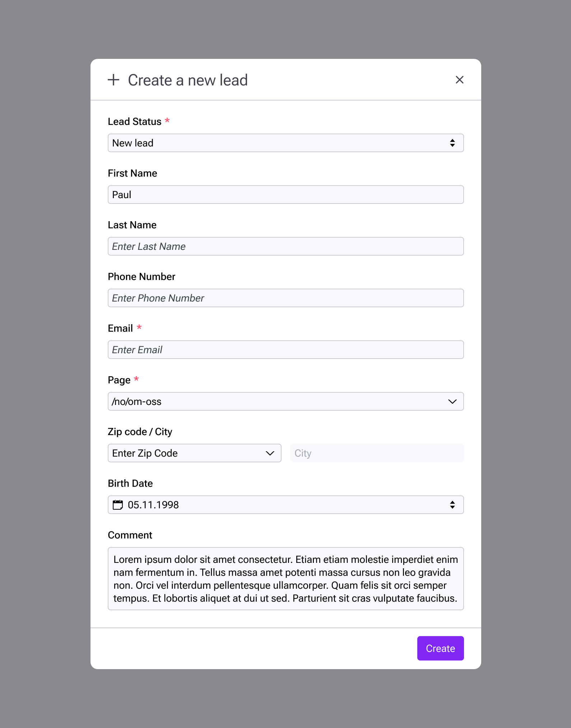Focus the Last Name input field
Image resolution: width=571 pixels, height=728 pixels.
(x=285, y=246)
